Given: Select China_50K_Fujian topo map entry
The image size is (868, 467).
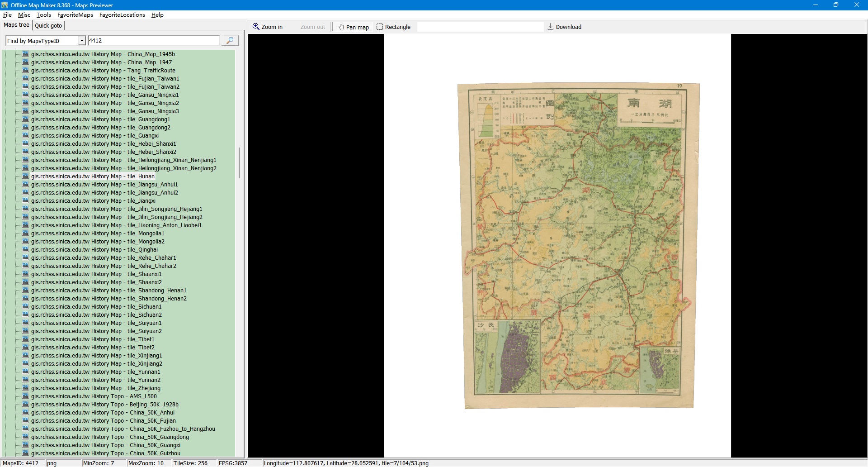Looking at the screenshot, I should (x=103, y=421).
